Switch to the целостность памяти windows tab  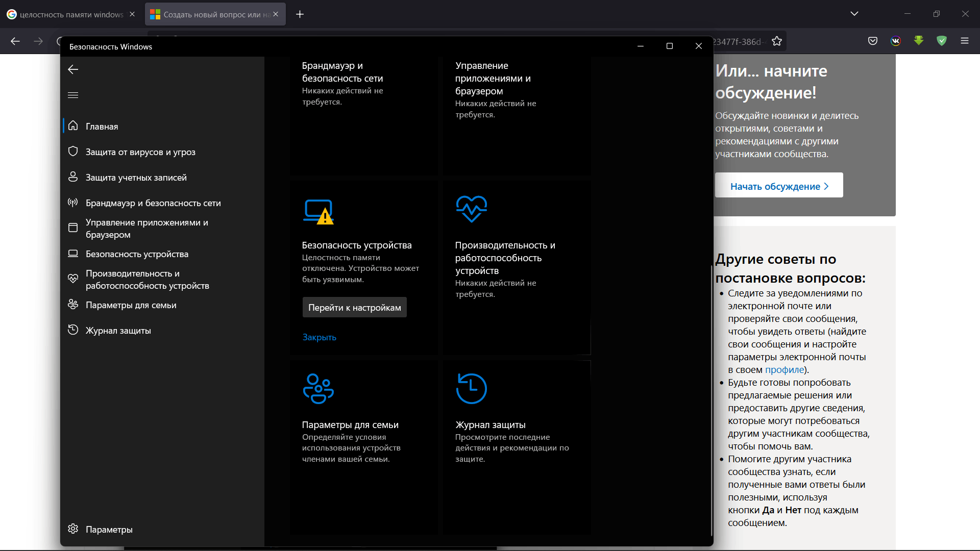point(71,14)
